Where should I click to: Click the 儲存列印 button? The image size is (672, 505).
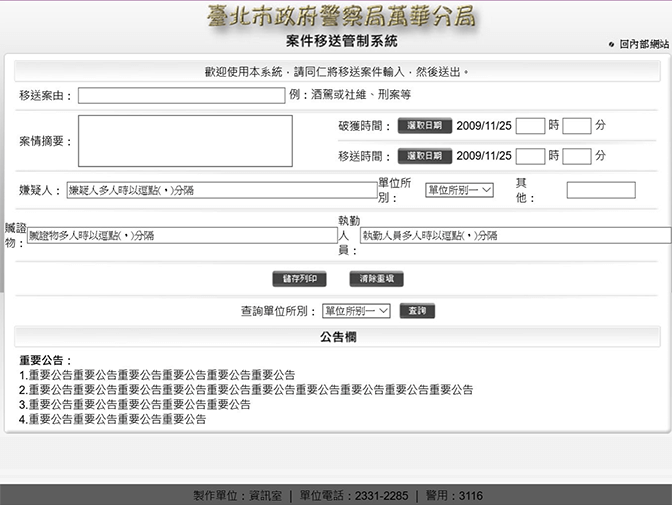tap(300, 279)
